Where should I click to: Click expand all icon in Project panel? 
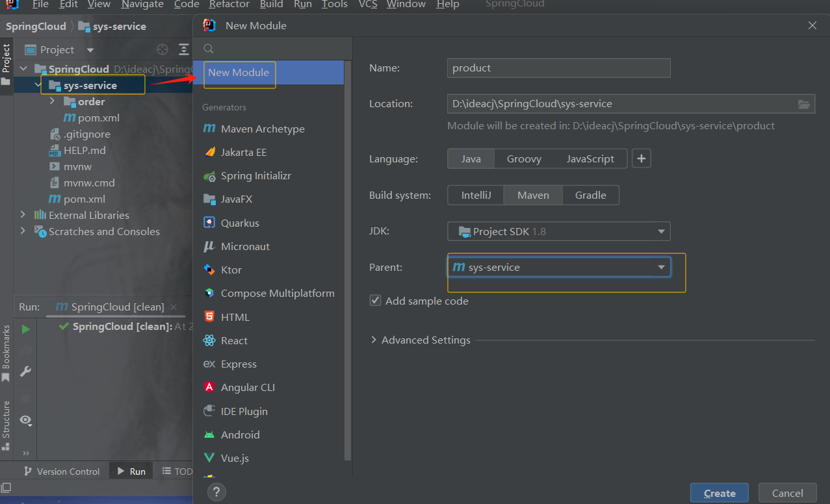pyautogui.click(x=184, y=49)
